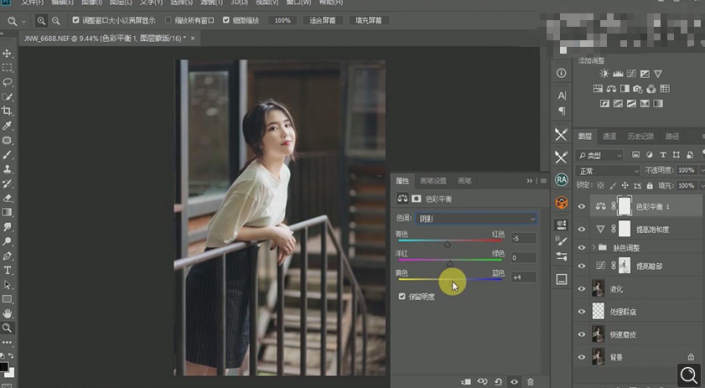Add a Vibrance adjustment (triangle icon)
705x388 pixels.
pos(658,74)
